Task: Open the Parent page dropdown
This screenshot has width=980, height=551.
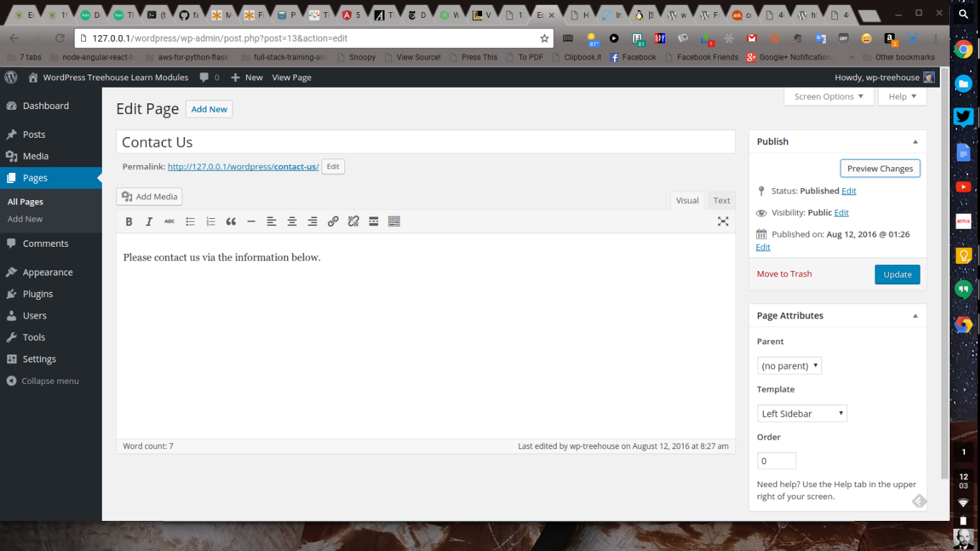Action: tap(789, 366)
